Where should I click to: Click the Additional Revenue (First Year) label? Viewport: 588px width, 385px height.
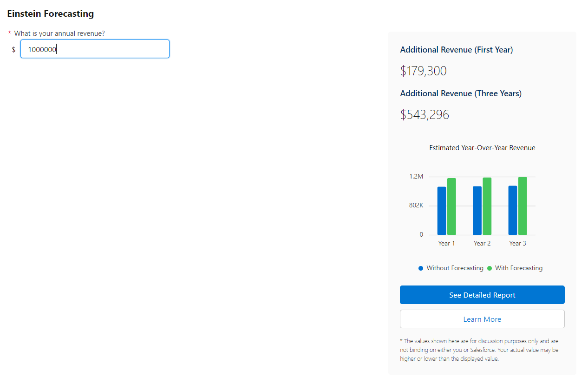[x=457, y=50]
